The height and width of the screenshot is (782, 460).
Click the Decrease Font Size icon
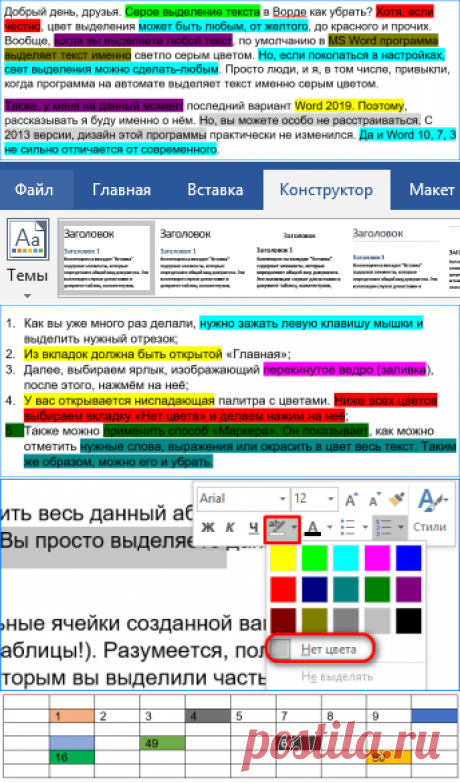pos(374,499)
